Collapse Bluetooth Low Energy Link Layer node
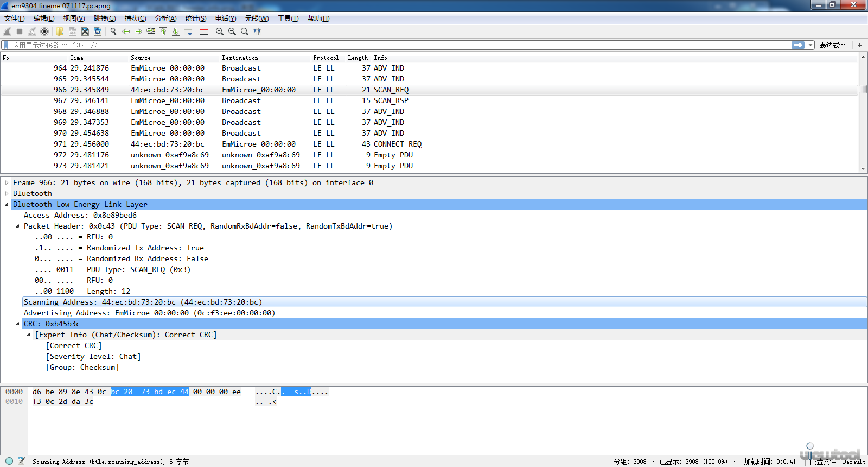This screenshot has height=467, width=868. point(7,205)
